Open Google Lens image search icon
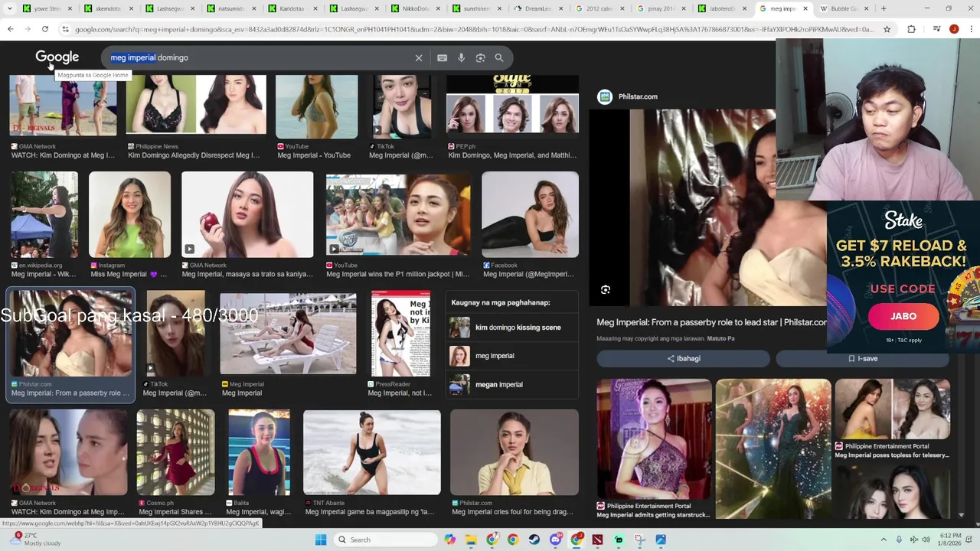The width and height of the screenshot is (980, 551). coord(480,58)
